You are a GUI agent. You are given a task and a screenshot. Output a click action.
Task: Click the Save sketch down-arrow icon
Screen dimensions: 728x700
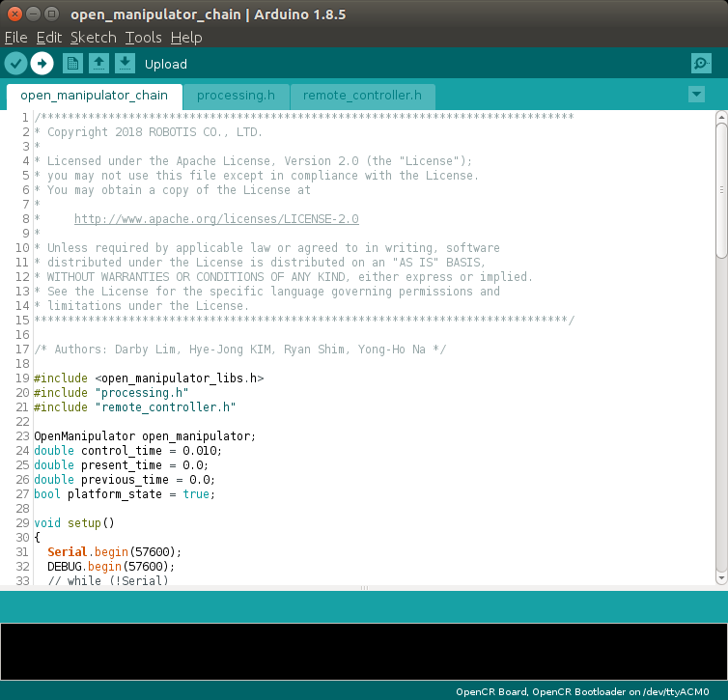pyautogui.click(x=125, y=64)
